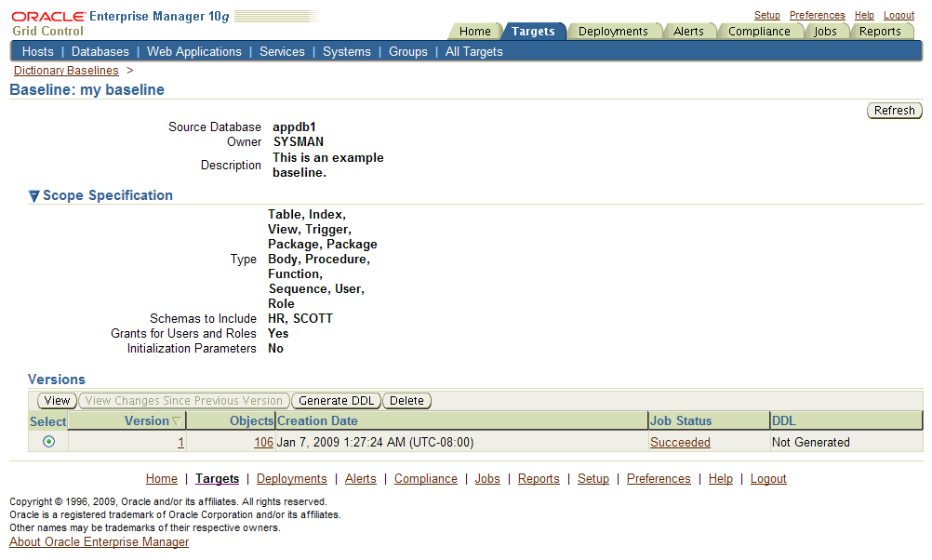Click the footer Alerts link

(x=361, y=478)
